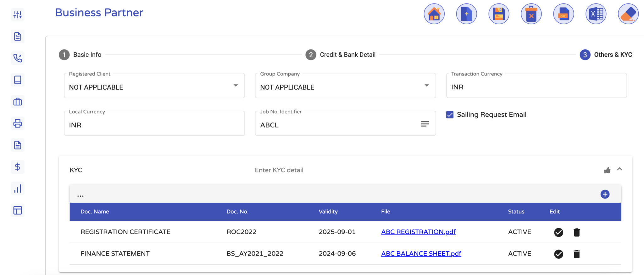The image size is (644, 275).
Task: Open the sliders settings icon in sidebar
Action: (x=18, y=14)
